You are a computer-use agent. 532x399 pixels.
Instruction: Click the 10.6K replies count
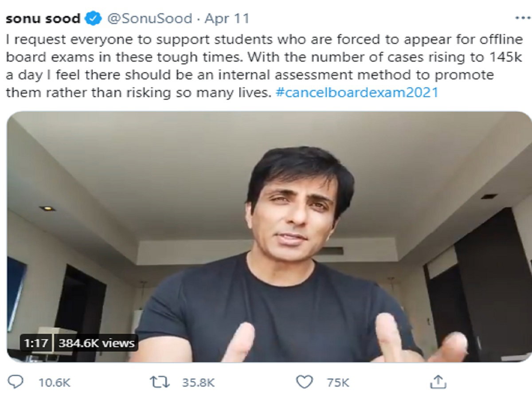(x=54, y=382)
